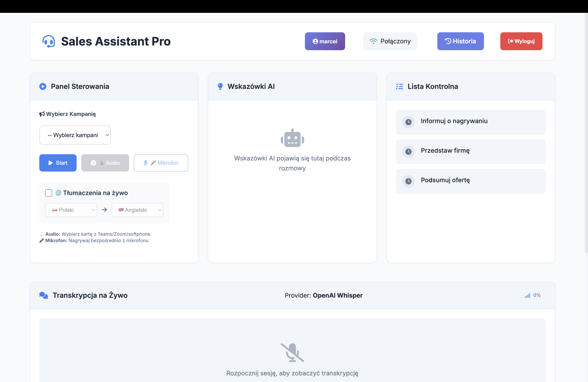
Task: Open the Historia page
Action: [x=460, y=41]
